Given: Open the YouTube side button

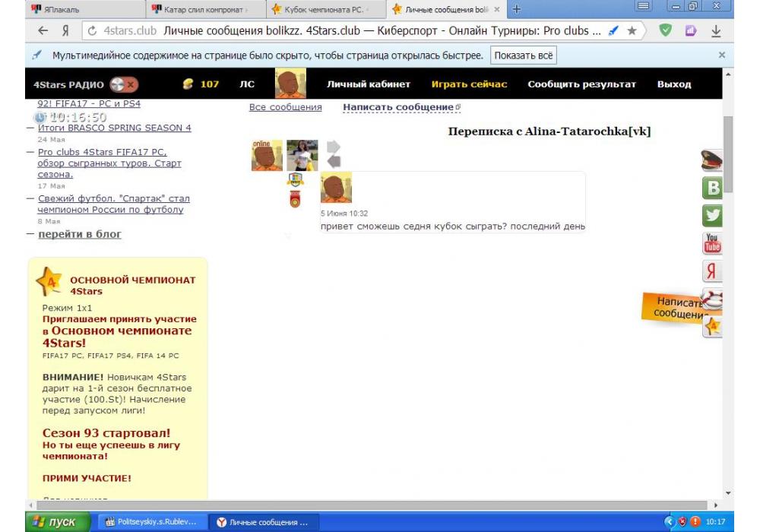Looking at the screenshot, I should pos(713,243).
